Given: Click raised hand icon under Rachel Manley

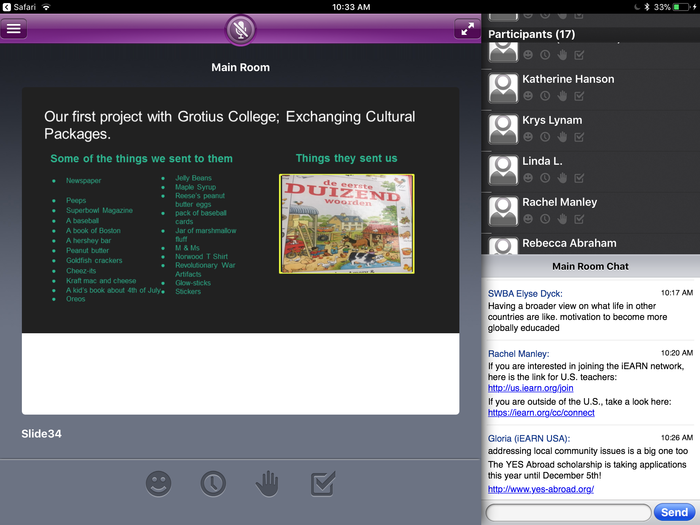Looking at the screenshot, I should pyautogui.click(x=562, y=219).
